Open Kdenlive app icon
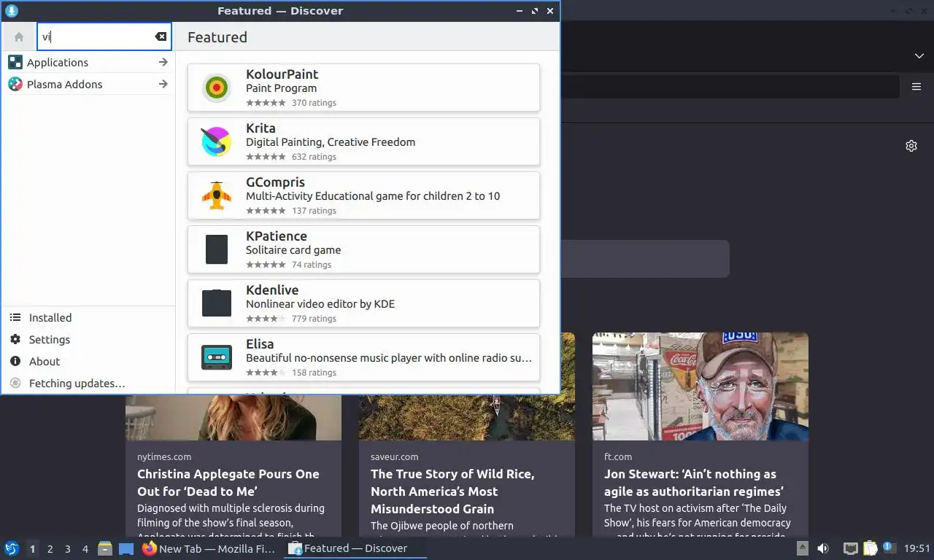Screen dimensions: 934x560 coord(217,303)
